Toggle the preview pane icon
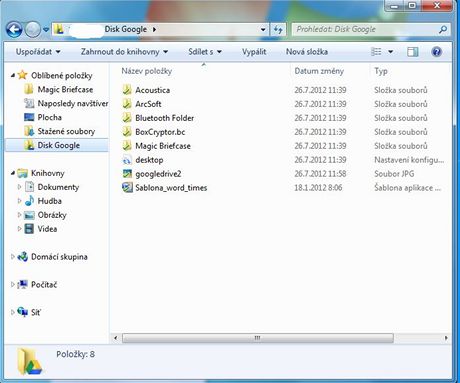Viewport: 460px width, 383px height. pos(413,52)
